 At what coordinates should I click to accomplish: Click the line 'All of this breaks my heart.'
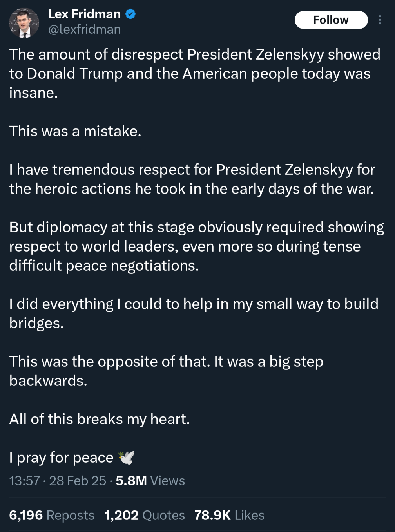100,419
